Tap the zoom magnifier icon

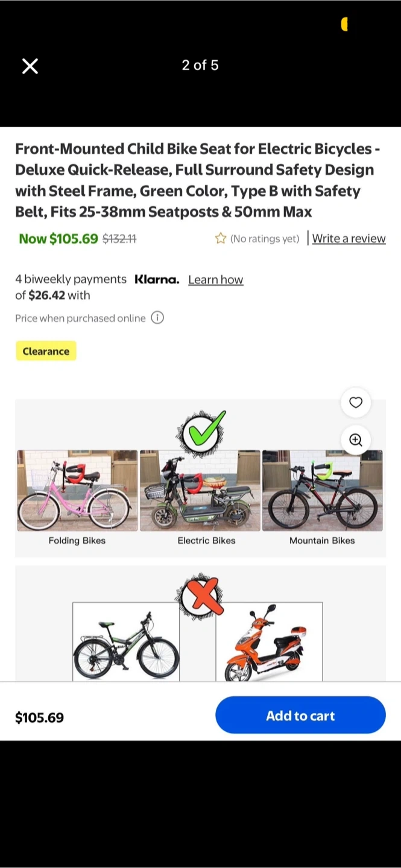(x=356, y=440)
